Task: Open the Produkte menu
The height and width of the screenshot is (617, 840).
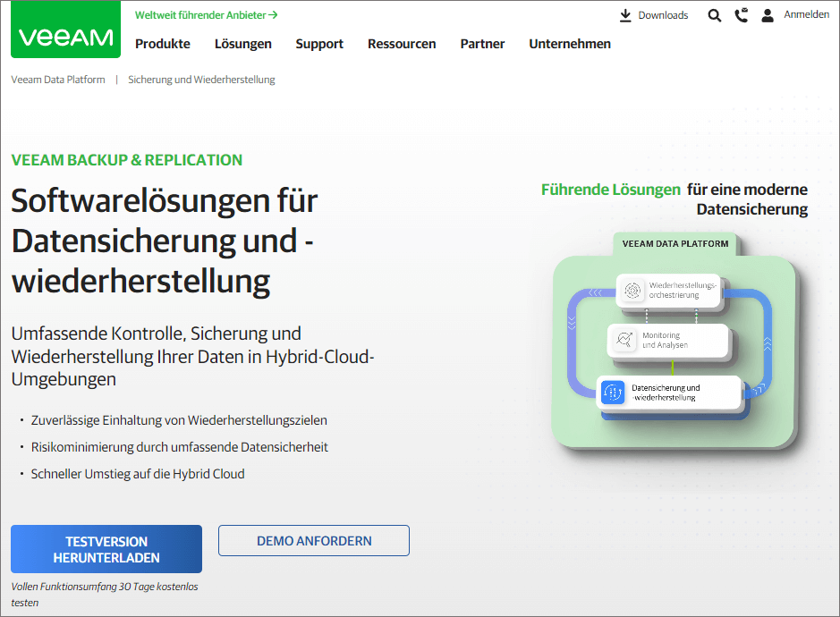Action: (162, 44)
